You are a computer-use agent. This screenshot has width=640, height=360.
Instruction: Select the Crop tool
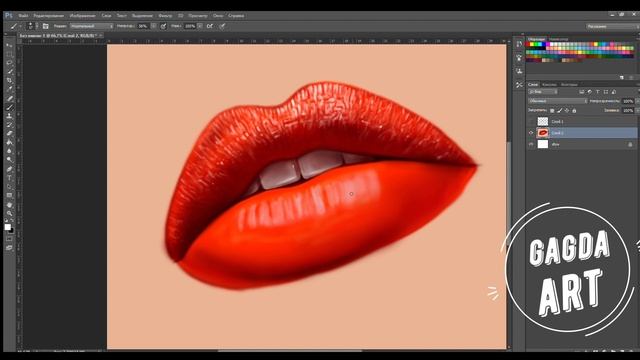pos(9,80)
